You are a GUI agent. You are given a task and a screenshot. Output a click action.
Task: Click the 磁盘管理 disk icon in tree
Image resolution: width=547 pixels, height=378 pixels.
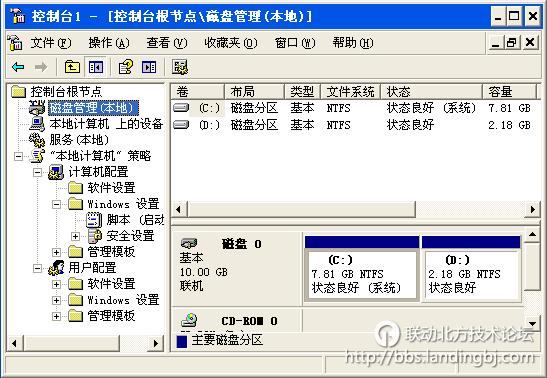click(x=37, y=108)
